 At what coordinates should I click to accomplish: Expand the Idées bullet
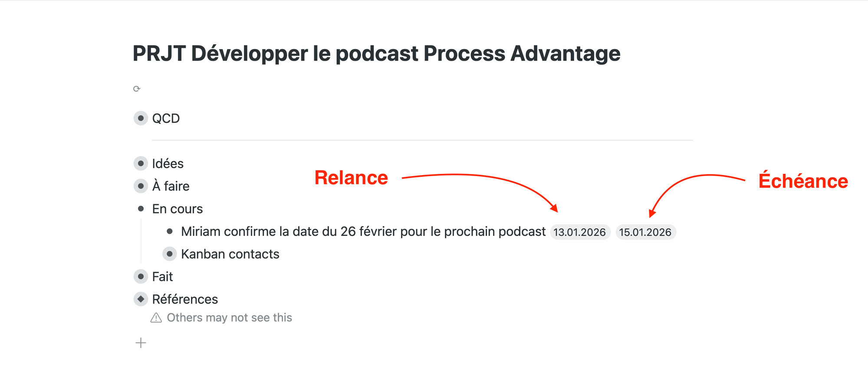pos(141,163)
